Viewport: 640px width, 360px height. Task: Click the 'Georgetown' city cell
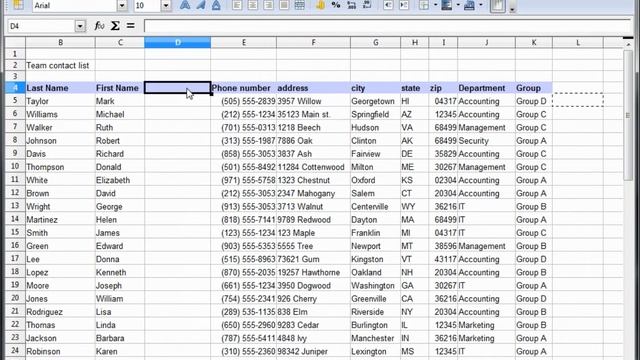point(376,101)
